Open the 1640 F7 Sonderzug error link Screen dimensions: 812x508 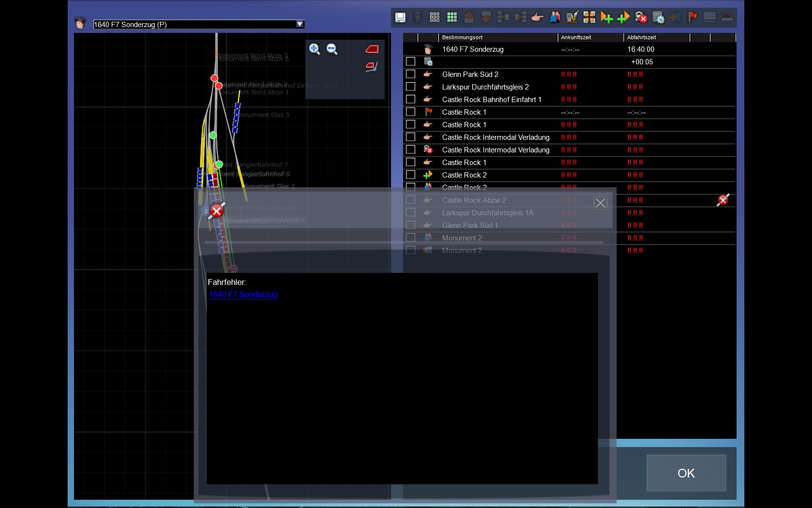coord(243,294)
